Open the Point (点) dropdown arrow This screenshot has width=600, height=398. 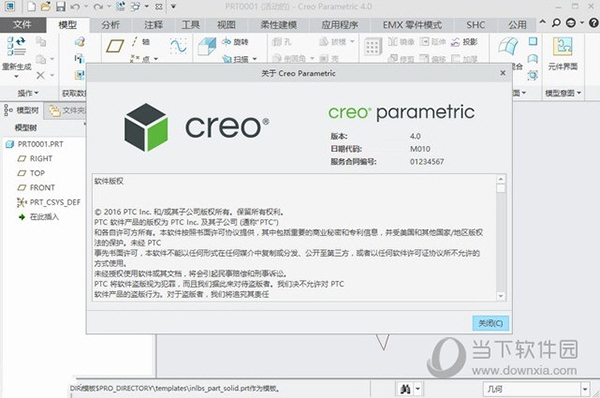156,59
